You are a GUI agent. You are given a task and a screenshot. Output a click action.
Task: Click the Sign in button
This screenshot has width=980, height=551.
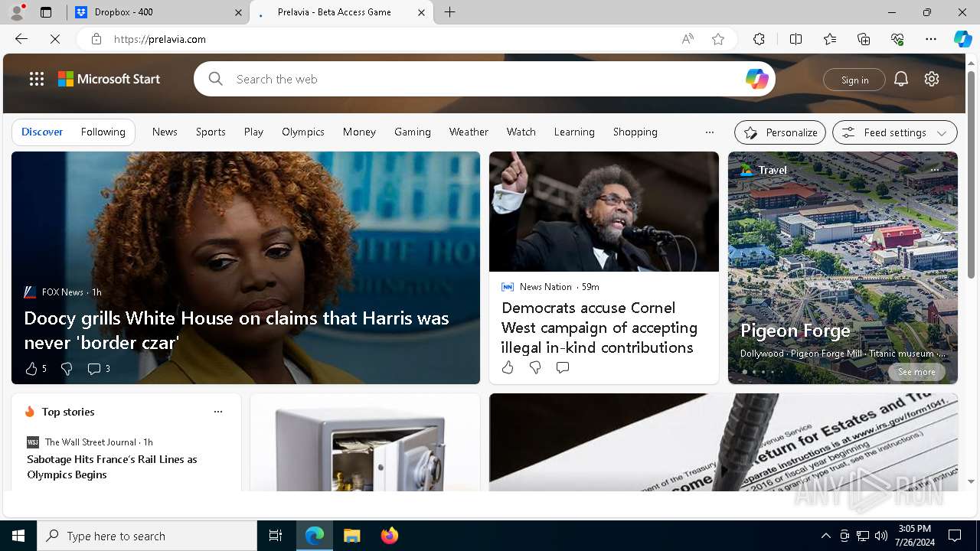pos(854,80)
